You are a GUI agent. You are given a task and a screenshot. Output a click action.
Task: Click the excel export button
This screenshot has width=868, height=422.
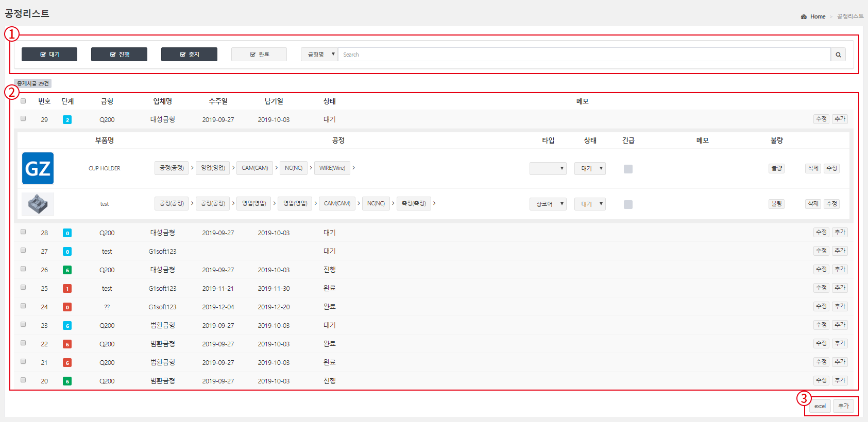(820, 406)
